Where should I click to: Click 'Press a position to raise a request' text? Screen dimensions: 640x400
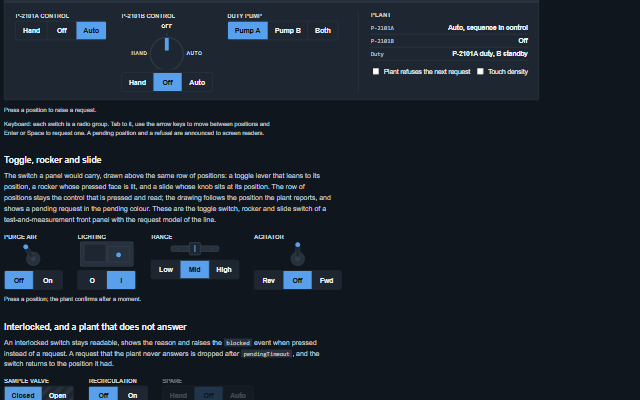coord(50,110)
